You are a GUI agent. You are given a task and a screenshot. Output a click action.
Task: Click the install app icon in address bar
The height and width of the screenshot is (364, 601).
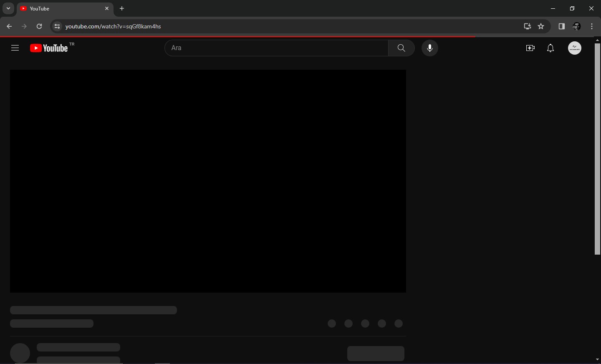coord(528,27)
